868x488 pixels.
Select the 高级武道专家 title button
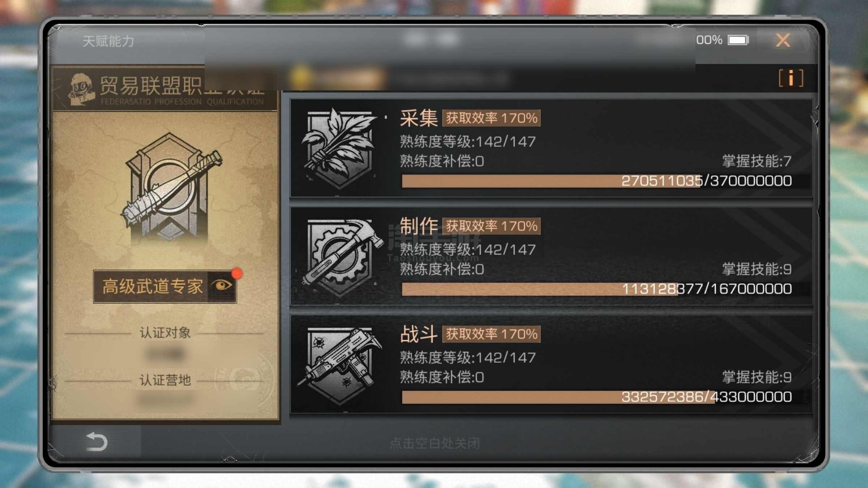coord(165,286)
